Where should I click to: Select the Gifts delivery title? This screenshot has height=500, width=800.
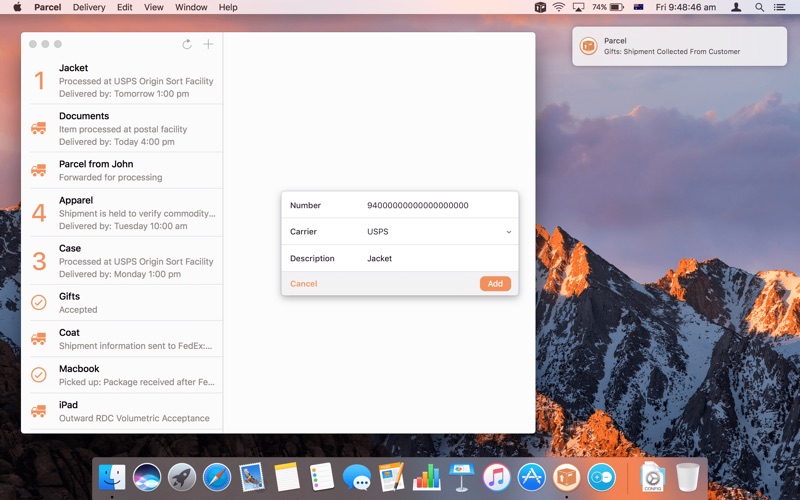coord(69,296)
